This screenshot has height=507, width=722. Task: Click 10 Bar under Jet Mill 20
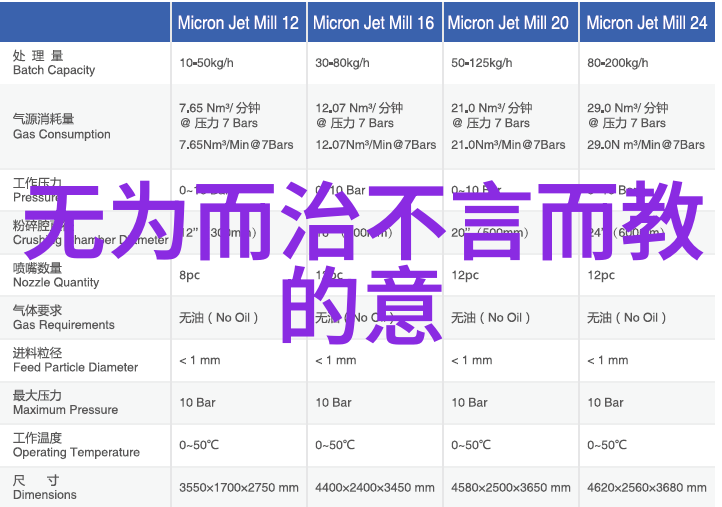pyautogui.click(x=469, y=402)
